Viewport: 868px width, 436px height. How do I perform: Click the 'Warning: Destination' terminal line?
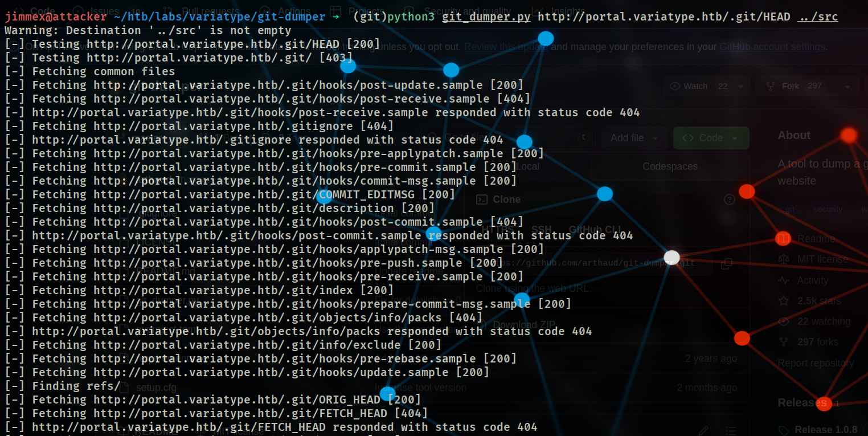[148, 30]
